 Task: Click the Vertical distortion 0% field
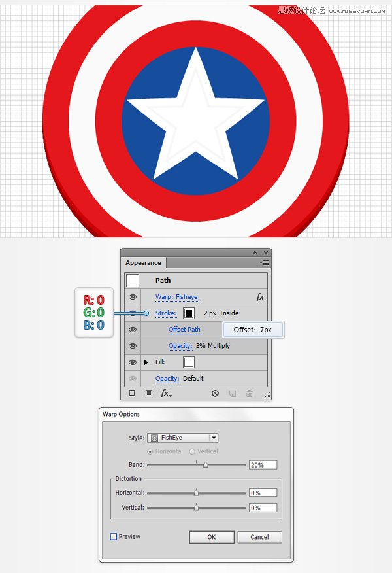pyautogui.click(x=263, y=508)
